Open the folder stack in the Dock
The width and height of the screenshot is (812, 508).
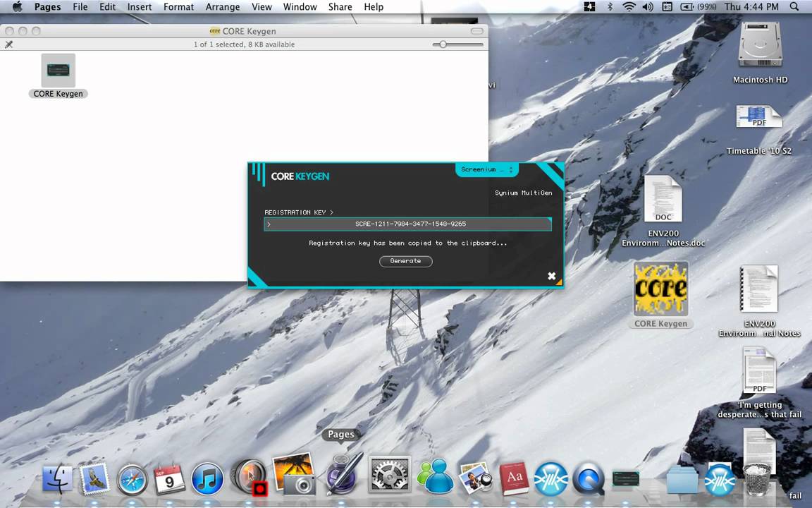(x=682, y=480)
